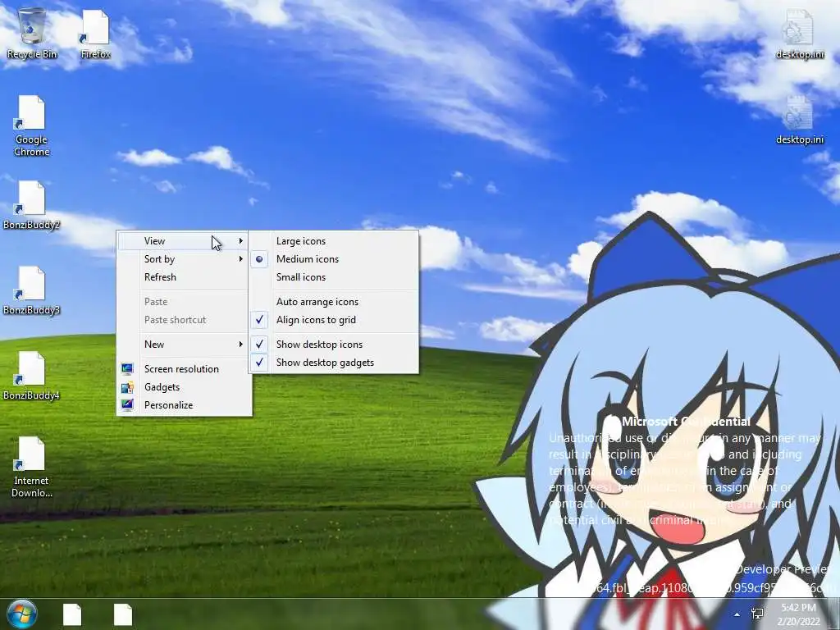Choose Large icons view option
The width and height of the screenshot is (840, 630).
pyautogui.click(x=333, y=241)
